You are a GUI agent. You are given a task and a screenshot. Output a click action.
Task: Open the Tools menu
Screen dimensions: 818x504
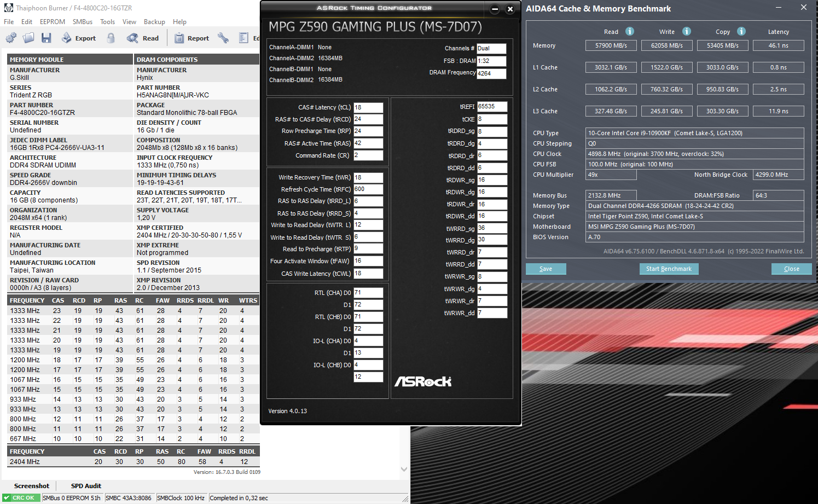108,22
